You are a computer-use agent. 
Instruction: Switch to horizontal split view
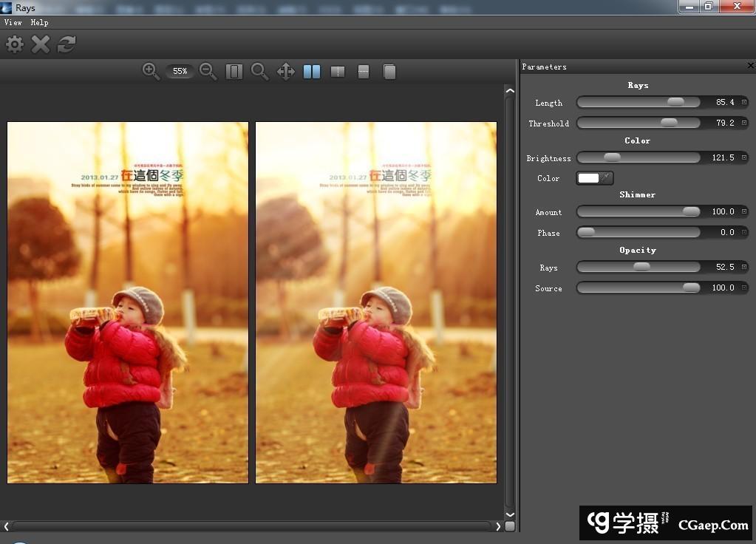pyautogui.click(x=364, y=72)
